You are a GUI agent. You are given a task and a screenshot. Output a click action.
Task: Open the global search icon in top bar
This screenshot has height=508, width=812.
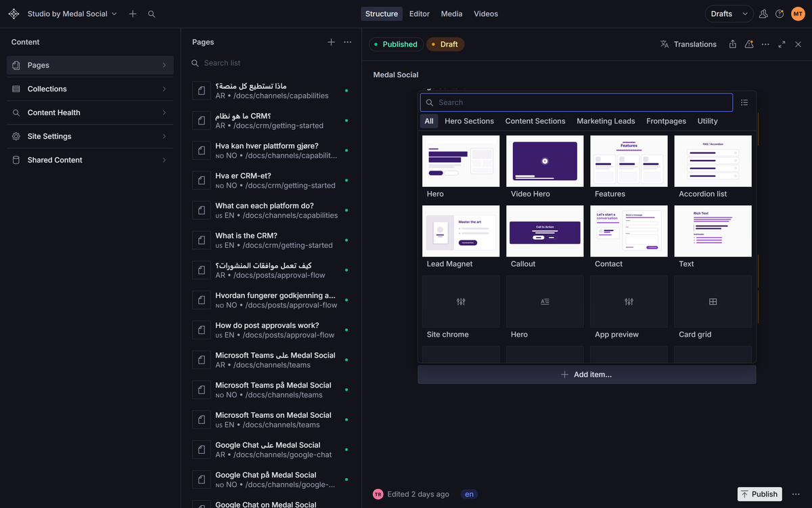tap(152, 14)
